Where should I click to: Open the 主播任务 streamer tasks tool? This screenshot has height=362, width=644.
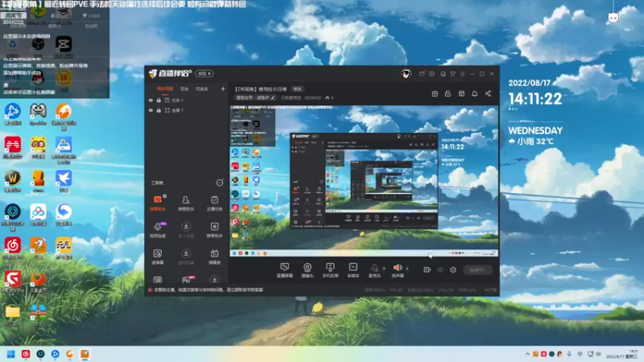tap(214, 203)
